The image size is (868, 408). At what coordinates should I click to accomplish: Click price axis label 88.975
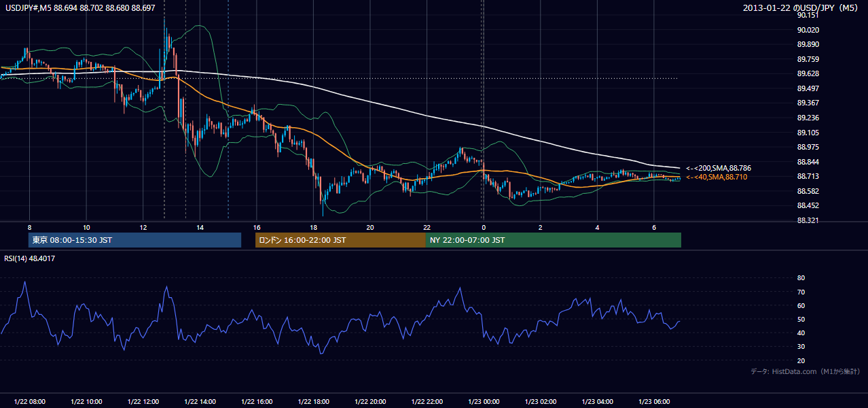point(807,147)
